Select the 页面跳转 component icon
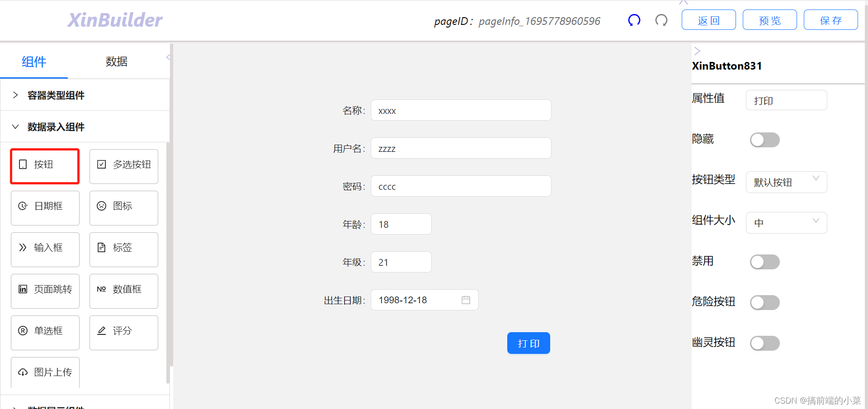 [x=23, y=289]
